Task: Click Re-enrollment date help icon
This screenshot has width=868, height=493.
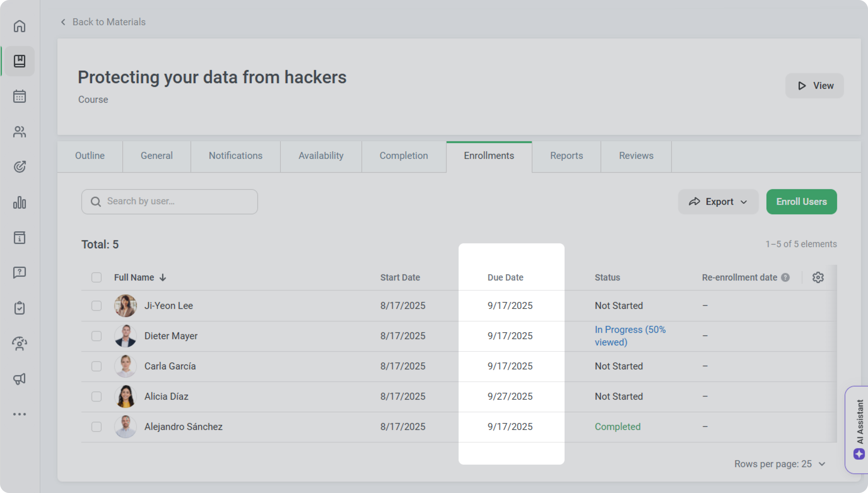Action: [785, 278]
